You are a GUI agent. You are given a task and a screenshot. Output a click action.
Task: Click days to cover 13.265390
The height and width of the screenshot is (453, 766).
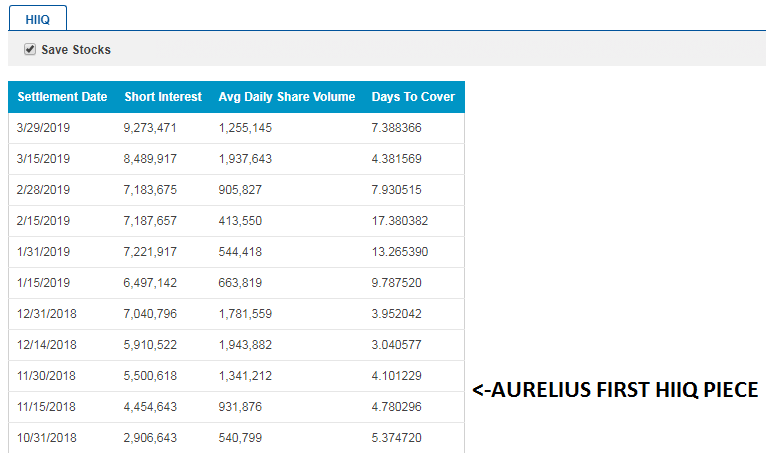tap(400, 252)
